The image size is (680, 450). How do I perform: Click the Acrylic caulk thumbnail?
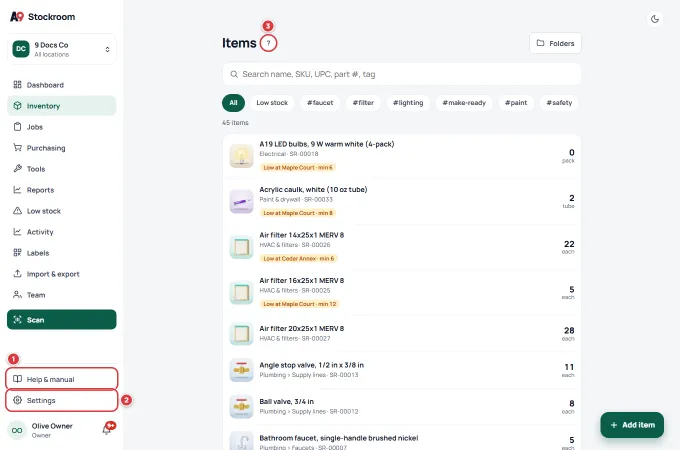tap(241, 201)
